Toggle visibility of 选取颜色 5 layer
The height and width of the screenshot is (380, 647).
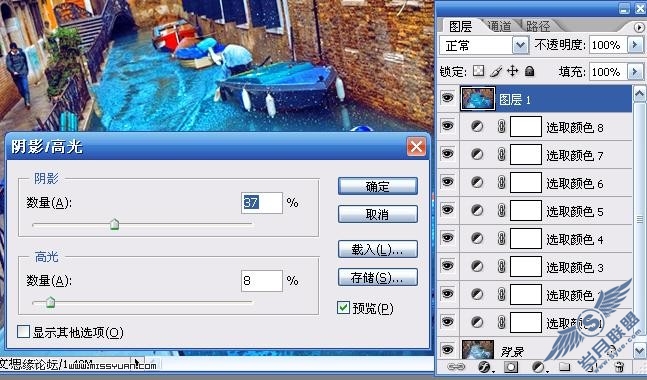coord(447,210)
